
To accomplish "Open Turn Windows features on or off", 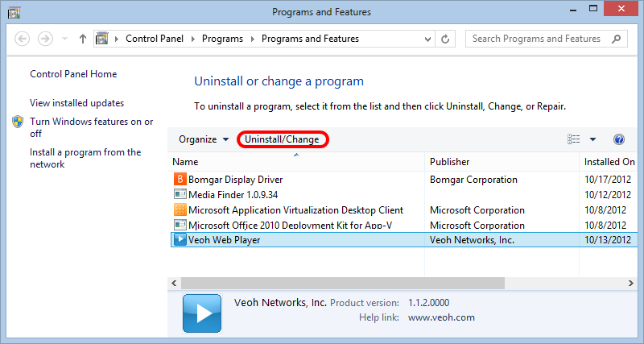I will coord(91,127).
